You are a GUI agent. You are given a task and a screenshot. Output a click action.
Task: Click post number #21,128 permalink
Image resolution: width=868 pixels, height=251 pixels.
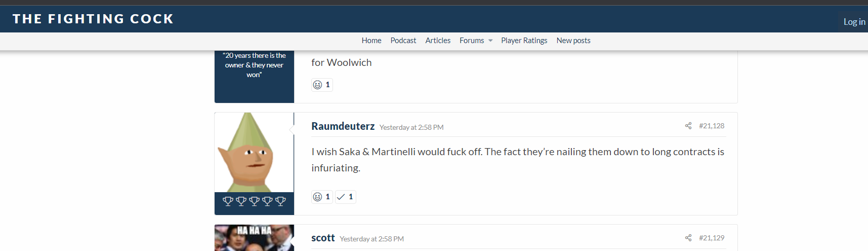tap(712, 126)
